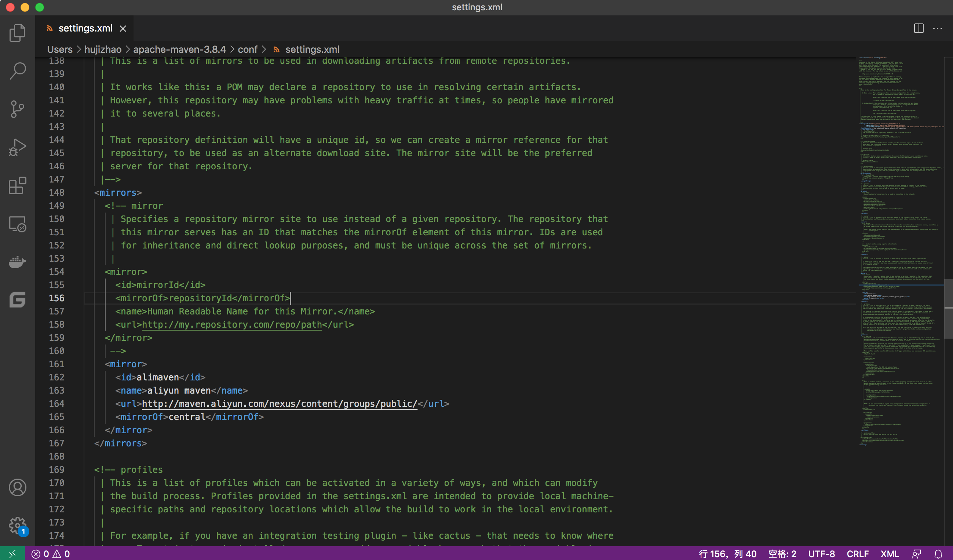Open the Extensions view
The height and width of the screenshot is (560, 953).
17,185
